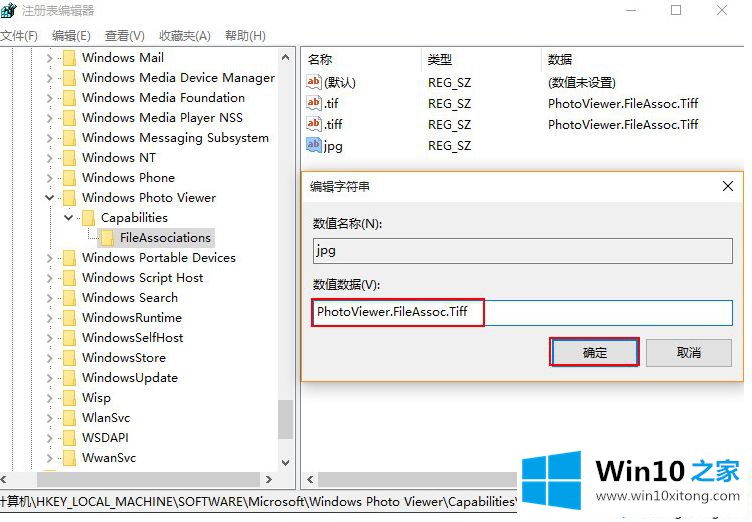
Task: Expand the WSDAPI tree node
Action: [49, 438]
